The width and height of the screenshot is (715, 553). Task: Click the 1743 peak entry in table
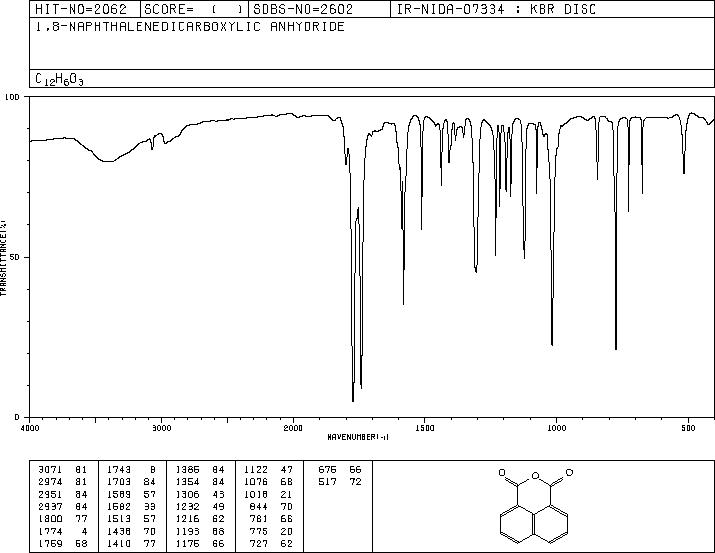131,469
